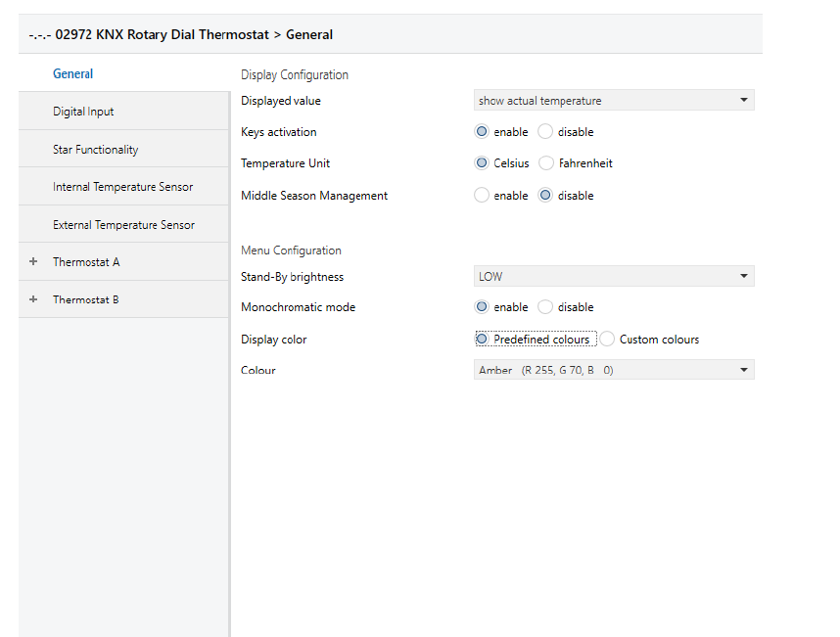Click the Colour dropdown arrow
This screenshot has width=840, height=637.
click(744, 370)
